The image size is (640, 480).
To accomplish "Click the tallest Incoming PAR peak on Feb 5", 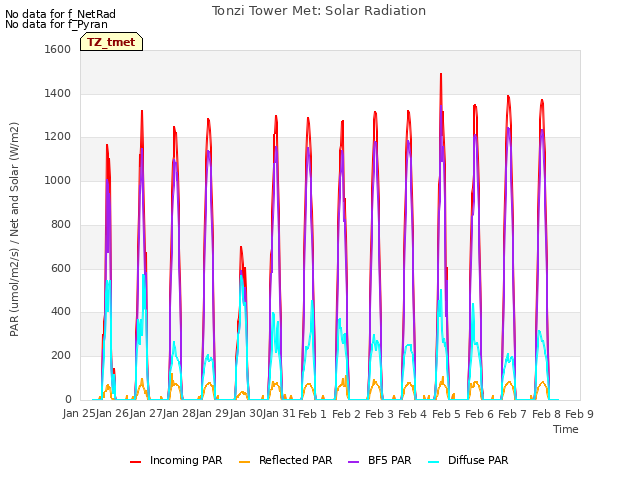I will point(441,75).
